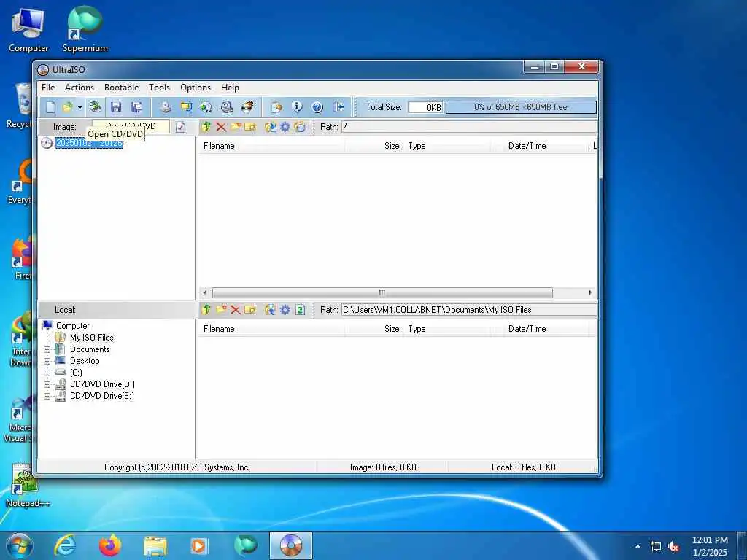Click the Make CD/DVD Image toolbar icon
This screenshot has width=747, height=560.
tap(166, 107)
